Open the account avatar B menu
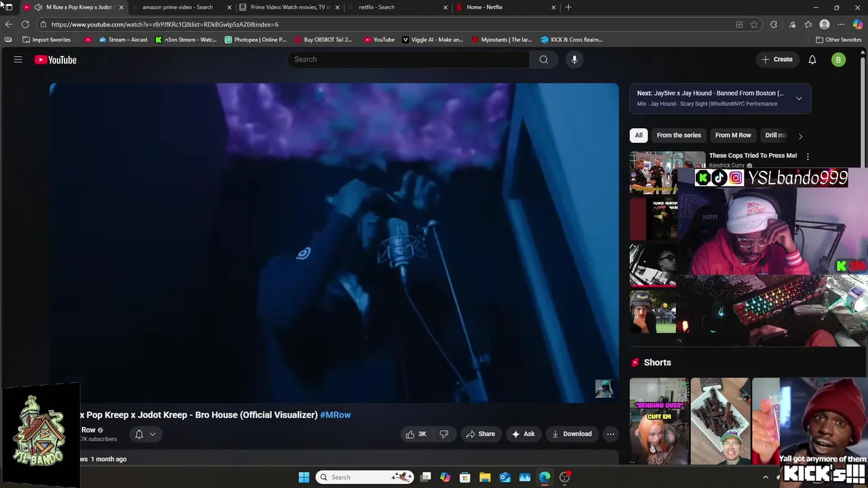Image resolution: width=868 pixels, height=488 pixels. [x=839, y=60]
